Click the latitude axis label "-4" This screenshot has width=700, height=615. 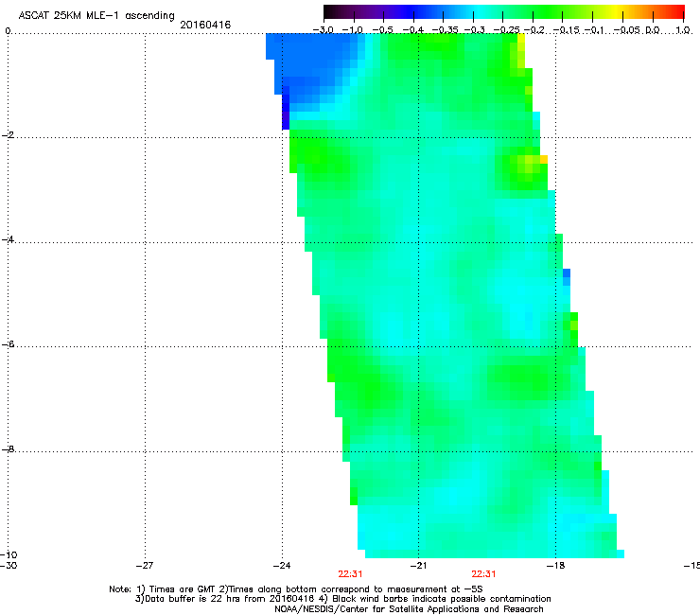pos(8,239)
